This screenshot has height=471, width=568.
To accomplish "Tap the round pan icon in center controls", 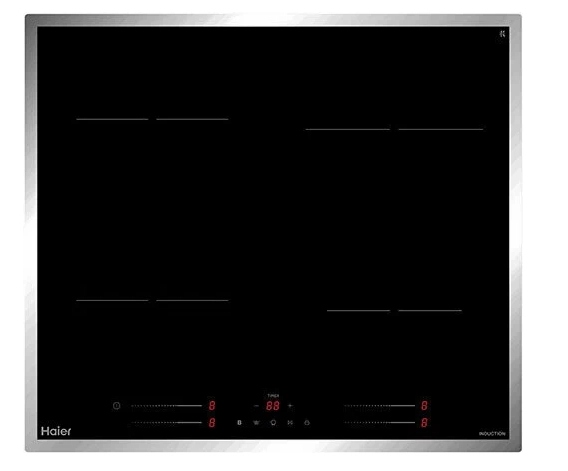I will (x=273, y=423).
